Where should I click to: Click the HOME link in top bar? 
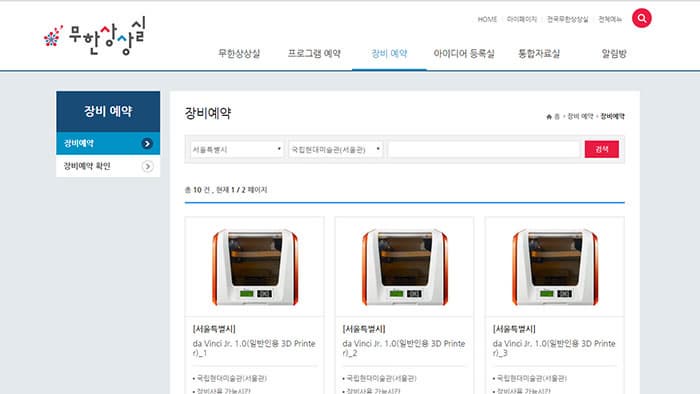coord(487,19)
